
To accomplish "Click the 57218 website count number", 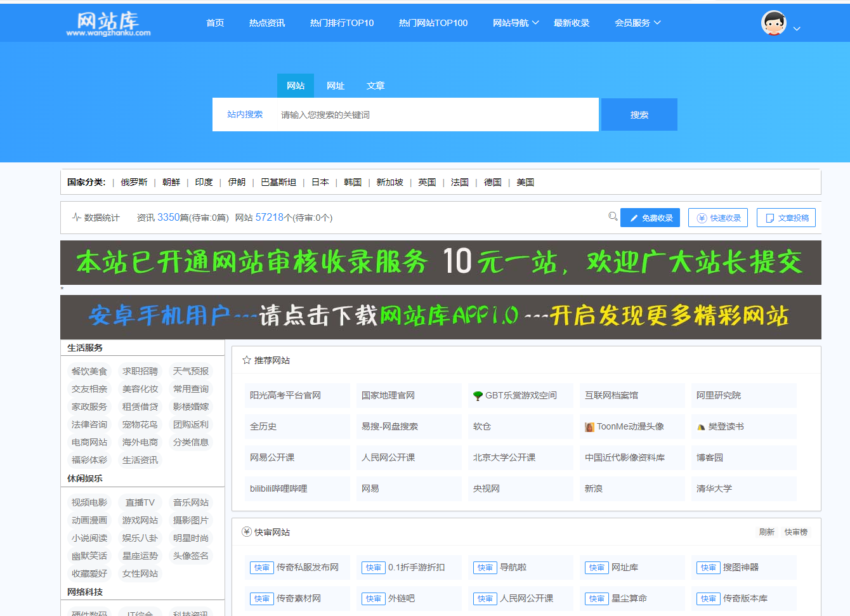I will point(270,217).
